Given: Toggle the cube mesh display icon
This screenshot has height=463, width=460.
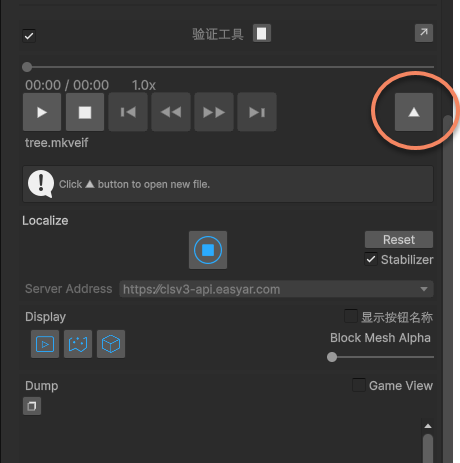Looking at the screenshot, I should point(111,344).
